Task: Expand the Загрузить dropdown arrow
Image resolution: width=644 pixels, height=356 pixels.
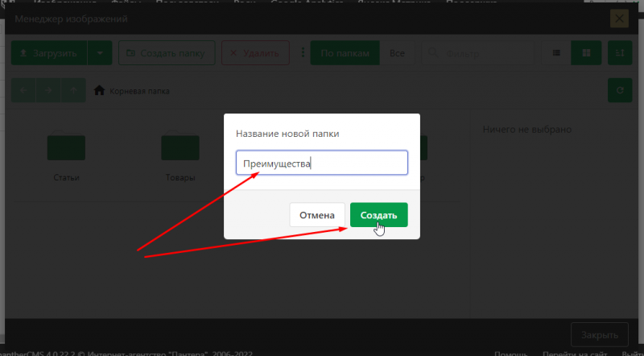Action: coord(99,54)
